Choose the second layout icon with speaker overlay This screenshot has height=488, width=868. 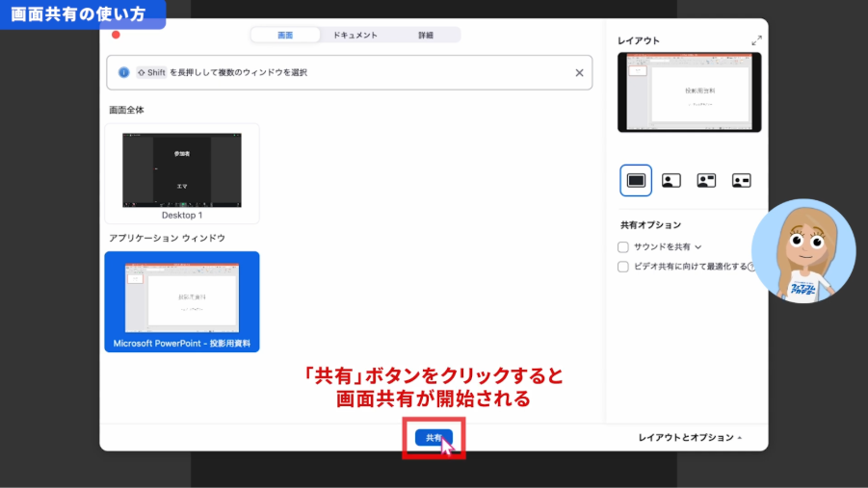671,180
